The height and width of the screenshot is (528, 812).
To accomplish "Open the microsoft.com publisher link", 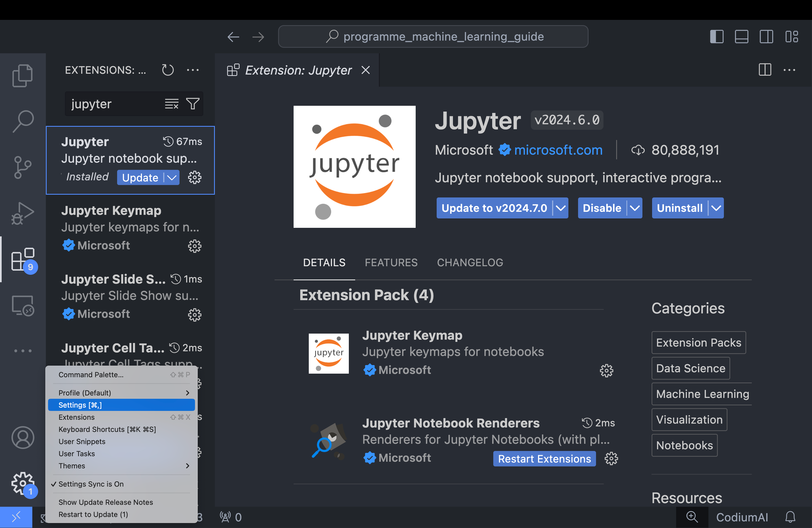I will click(x=558, y=150).
